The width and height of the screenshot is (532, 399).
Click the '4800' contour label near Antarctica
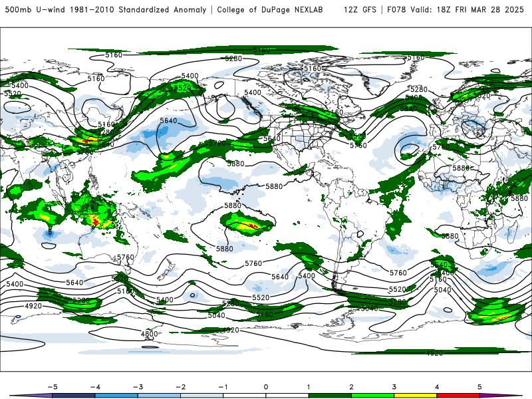[149, 334]
